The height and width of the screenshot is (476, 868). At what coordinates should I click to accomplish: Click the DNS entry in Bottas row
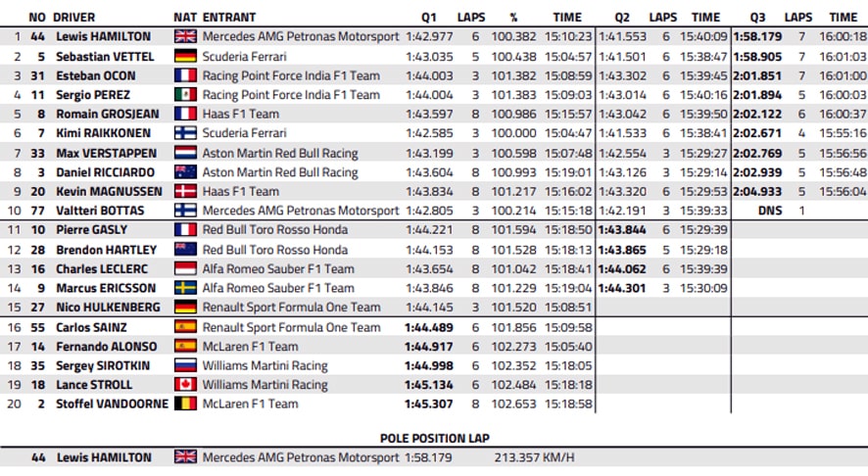point(770,211)
